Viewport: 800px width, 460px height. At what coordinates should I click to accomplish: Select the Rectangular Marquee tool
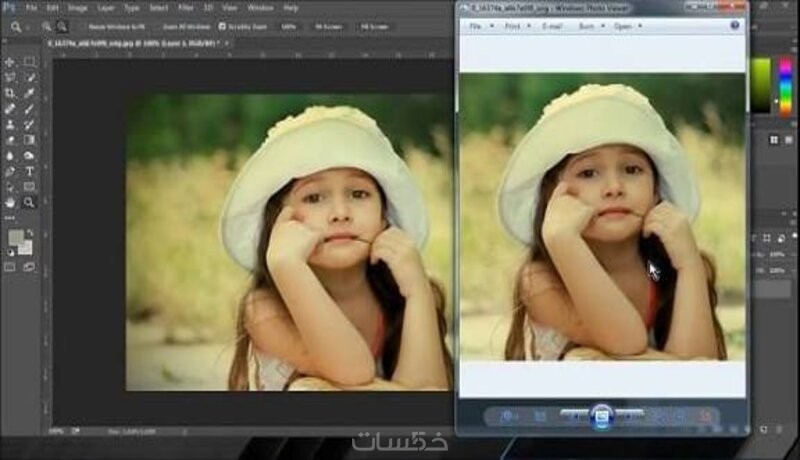pos(29,62)
